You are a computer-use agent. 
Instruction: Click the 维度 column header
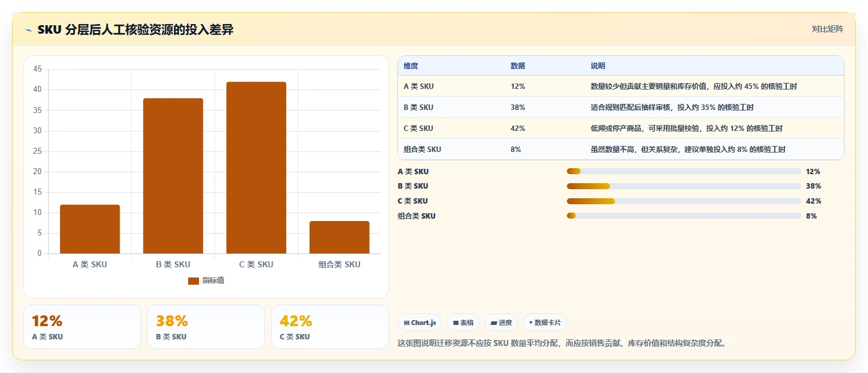click(x=411, y=65)
